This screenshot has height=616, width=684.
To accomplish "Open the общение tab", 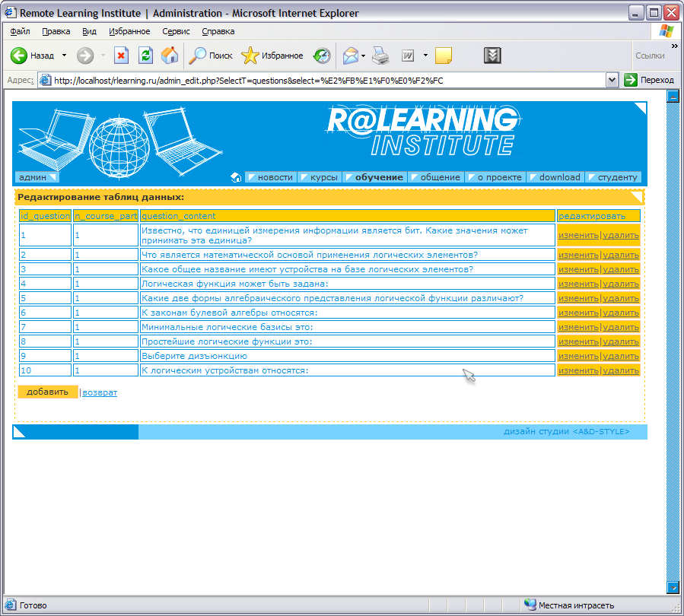I will coord(436,177).
